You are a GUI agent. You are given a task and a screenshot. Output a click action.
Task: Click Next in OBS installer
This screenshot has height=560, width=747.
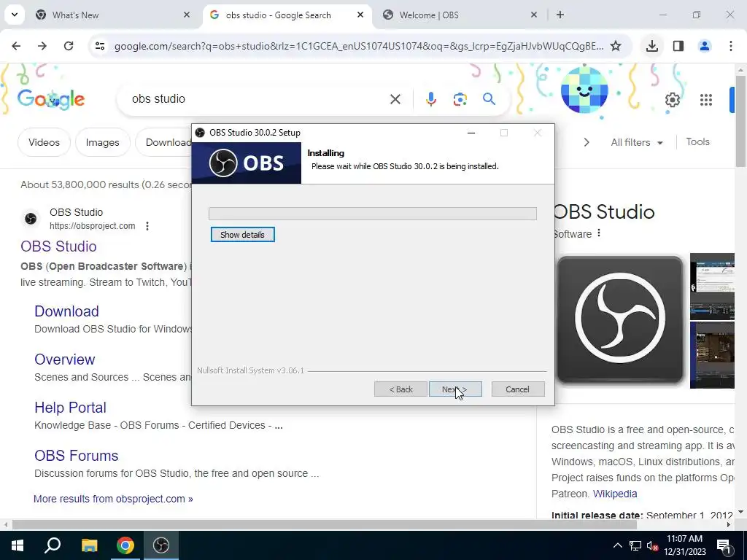455,389
